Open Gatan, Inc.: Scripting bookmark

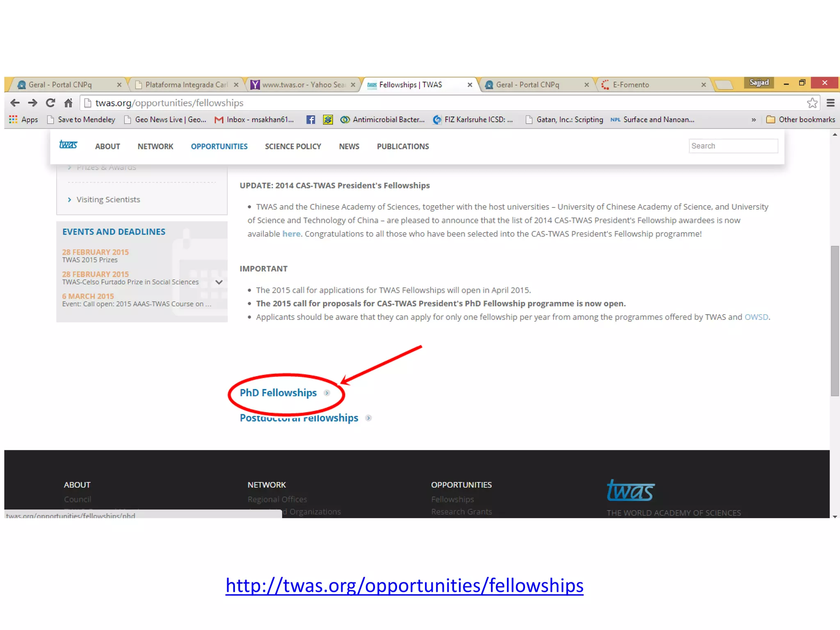click(564, 119)
